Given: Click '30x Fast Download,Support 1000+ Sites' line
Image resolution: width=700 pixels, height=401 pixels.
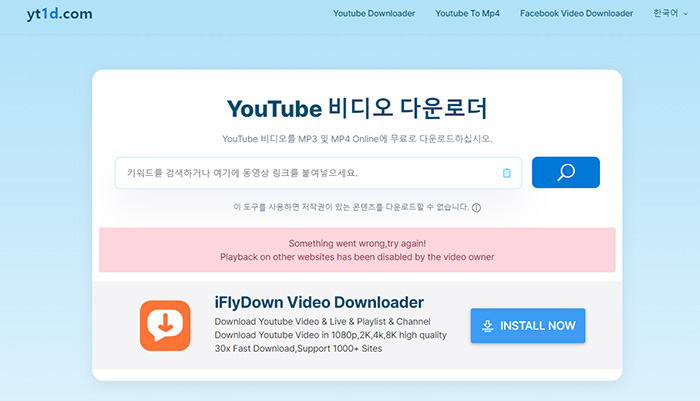Looking at the screenshot, I should 298,348.
